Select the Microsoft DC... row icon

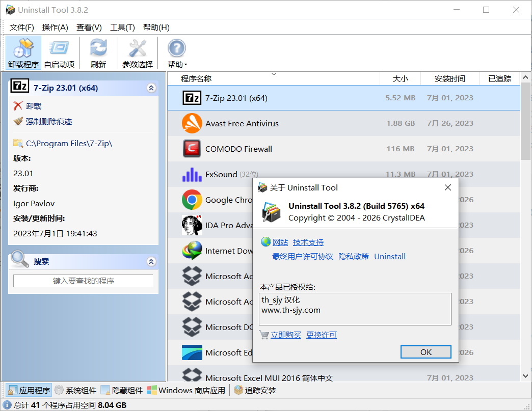click(192, 327)
